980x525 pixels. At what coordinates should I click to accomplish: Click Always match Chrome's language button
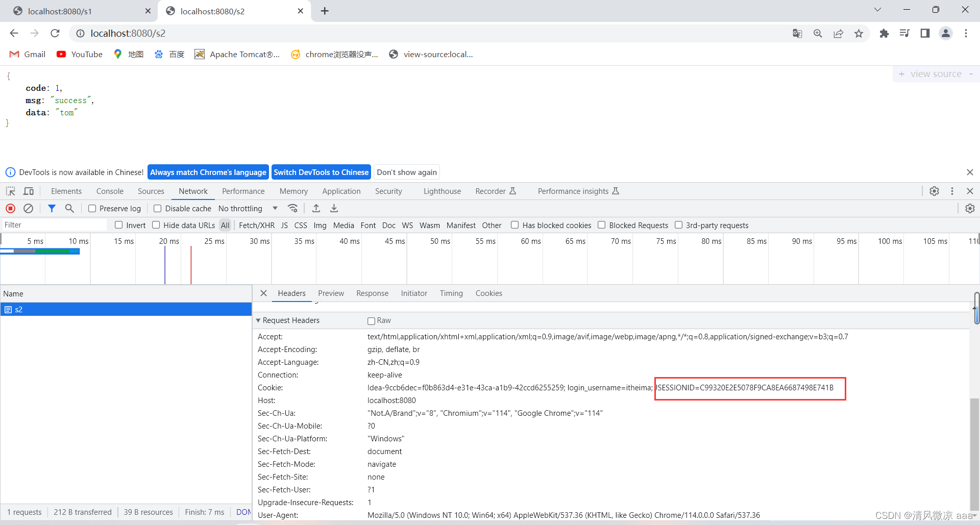point(208,172)
